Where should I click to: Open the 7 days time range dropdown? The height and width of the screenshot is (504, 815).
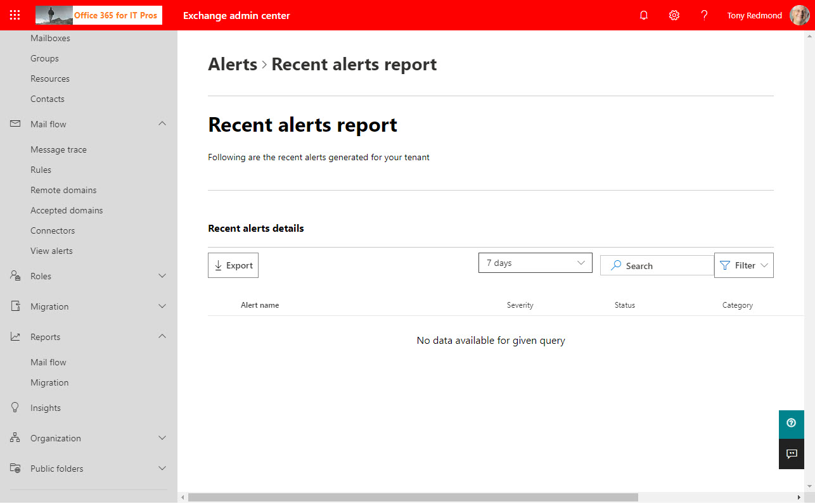tap(535, 263)
